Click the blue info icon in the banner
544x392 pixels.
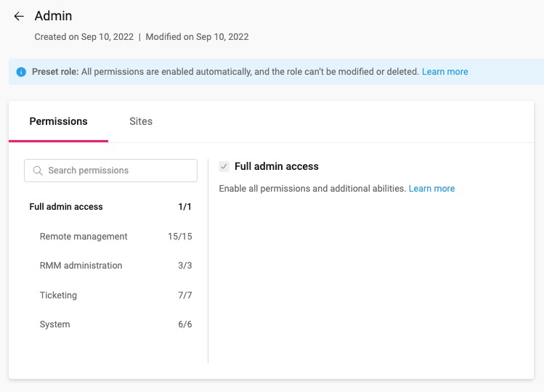[x=21, y=72]
